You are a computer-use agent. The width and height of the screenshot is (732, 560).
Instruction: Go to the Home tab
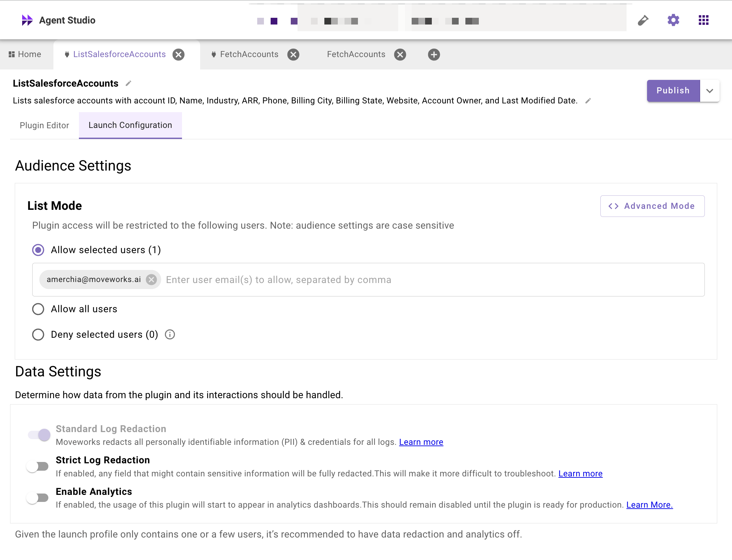25,54
